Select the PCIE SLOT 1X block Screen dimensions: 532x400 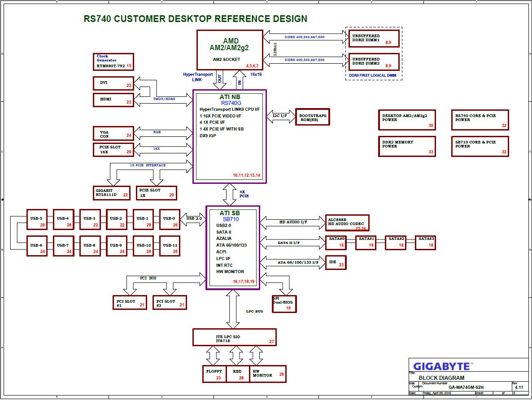(157, 193)
